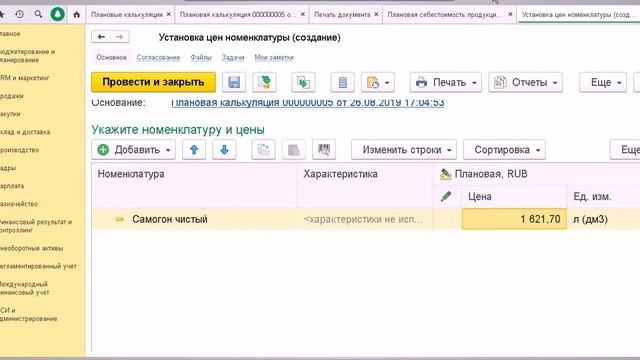Click the Номенклатура column header
The height and width of the screenshot is (360, 640).
pos(194,185)
